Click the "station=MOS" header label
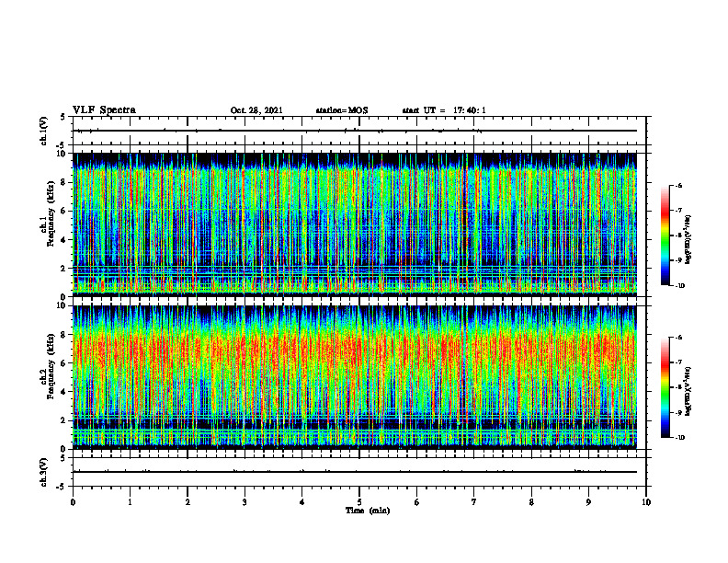 (342, 110)
